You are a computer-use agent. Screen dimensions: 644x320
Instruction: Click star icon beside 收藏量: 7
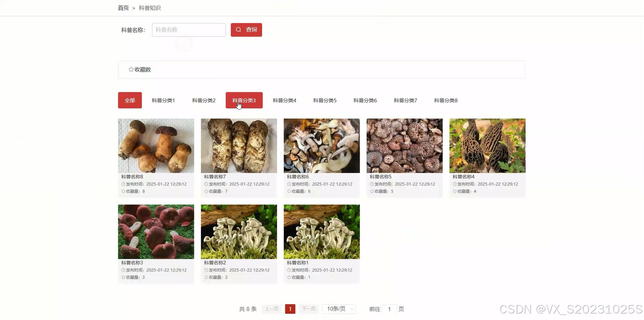[206, 191]
